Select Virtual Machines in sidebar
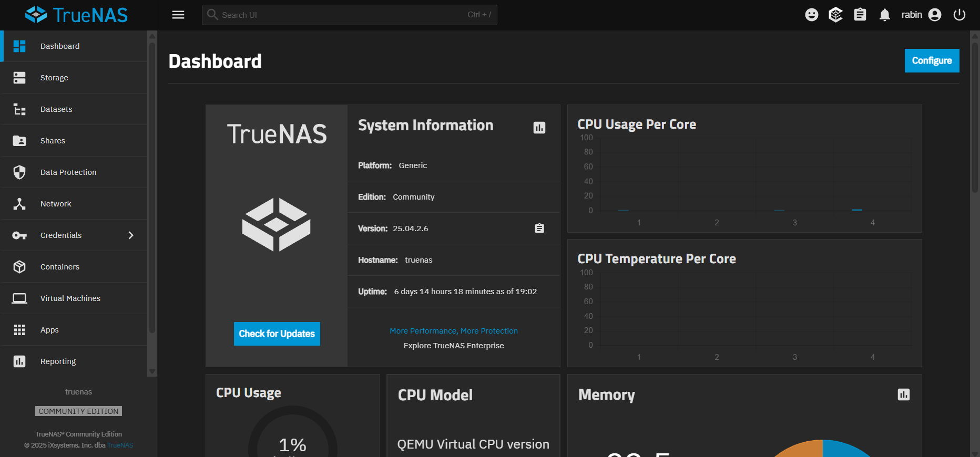The height and width of the screenshot is (457, 980). pos(75,298)
